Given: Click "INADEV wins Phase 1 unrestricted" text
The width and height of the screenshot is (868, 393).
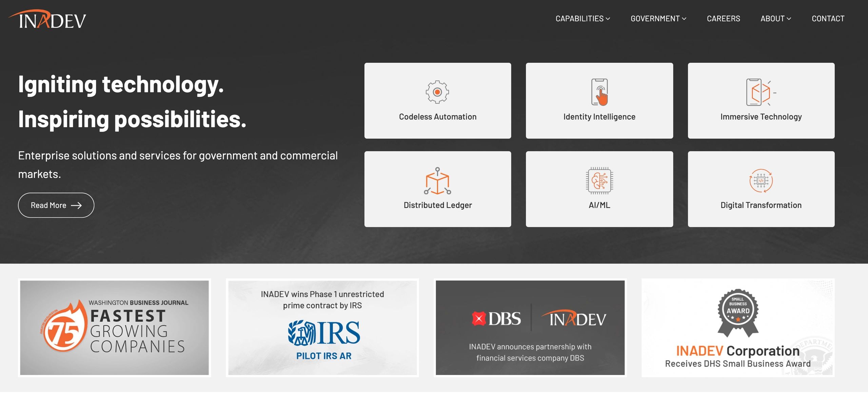Looking at the screenshot, I should [322, 294].
